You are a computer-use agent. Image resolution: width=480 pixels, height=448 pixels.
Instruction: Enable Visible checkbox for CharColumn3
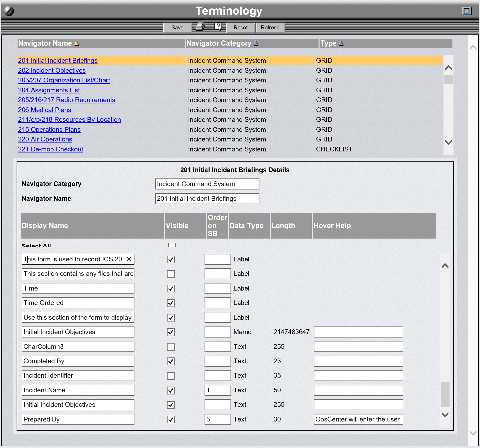click(171, 347)
